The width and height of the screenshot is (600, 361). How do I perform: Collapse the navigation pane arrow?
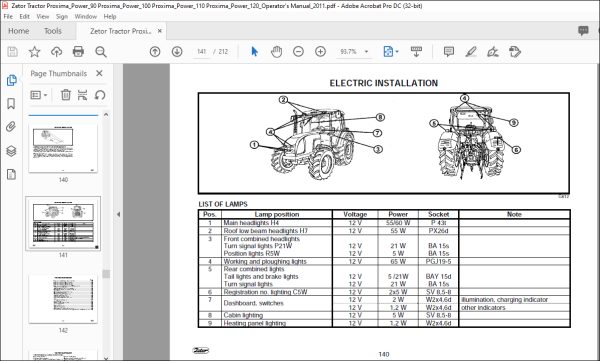tap(118, 214)
